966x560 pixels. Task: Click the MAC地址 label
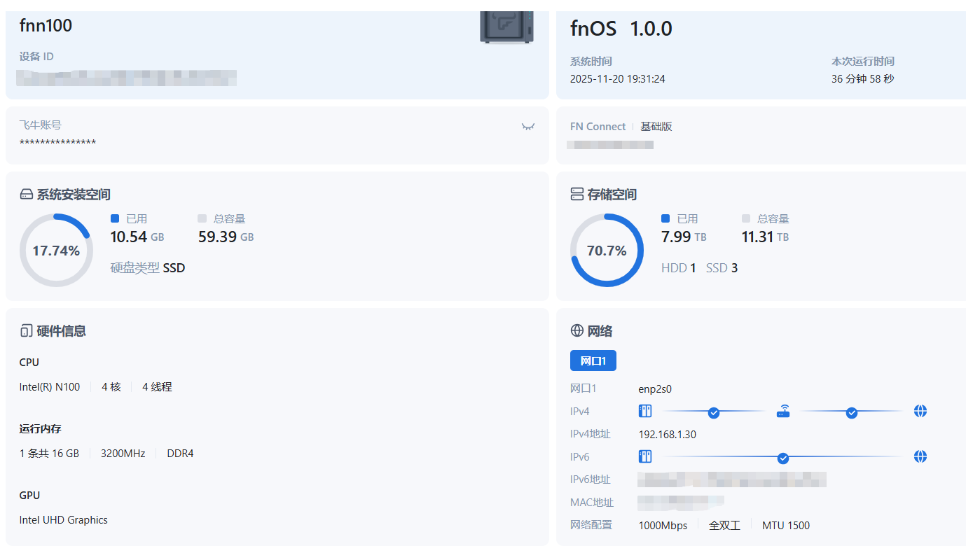[592, 502]
